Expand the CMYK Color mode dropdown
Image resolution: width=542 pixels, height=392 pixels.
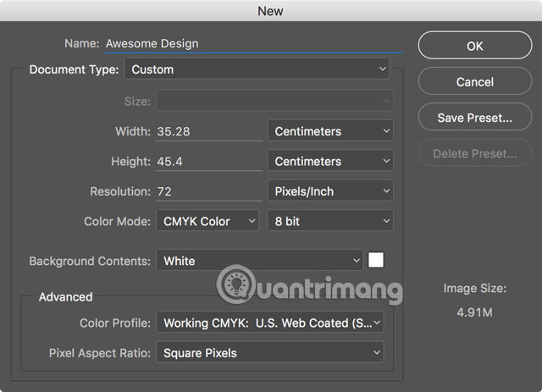coord(207,221)
